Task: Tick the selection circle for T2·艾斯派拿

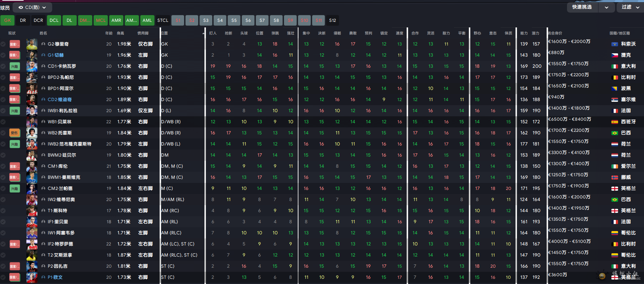Action: pyautogui.click(x=3, y=255)
